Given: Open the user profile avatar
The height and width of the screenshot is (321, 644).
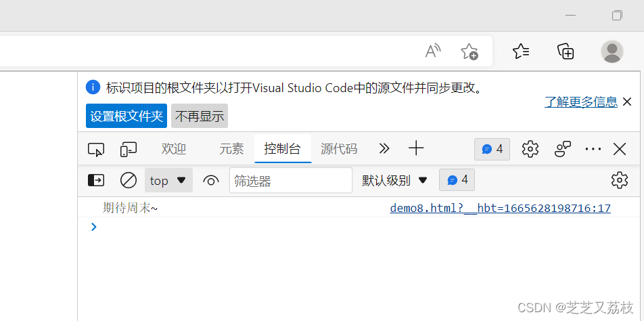Looking at the screenshot, I should coord(612,51).
